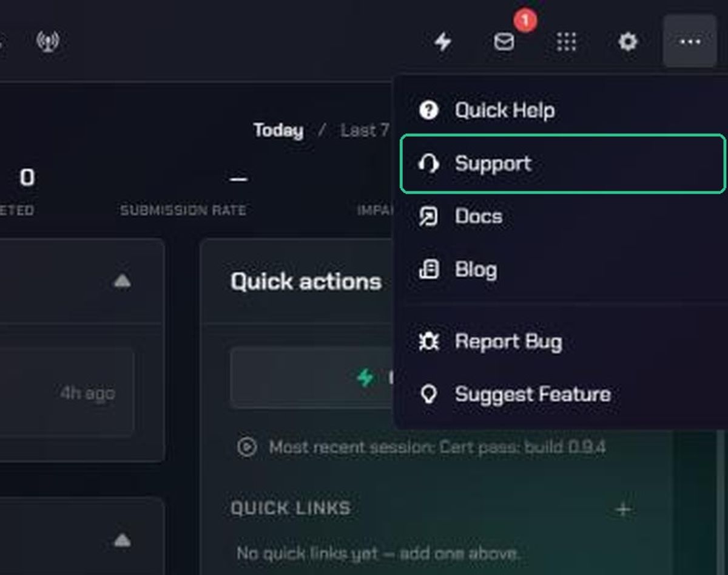
Task: Collapse the lower left panel arrow
Action: (122, 540)
